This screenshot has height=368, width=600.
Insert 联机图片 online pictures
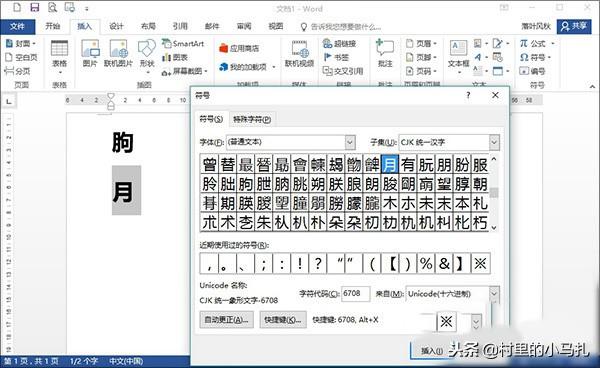(x=118, y=54)
